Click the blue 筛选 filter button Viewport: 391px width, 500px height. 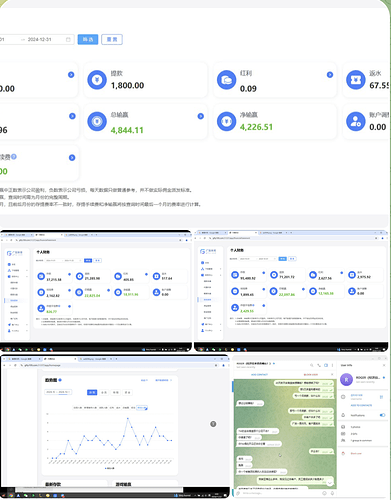click(88, 39)
